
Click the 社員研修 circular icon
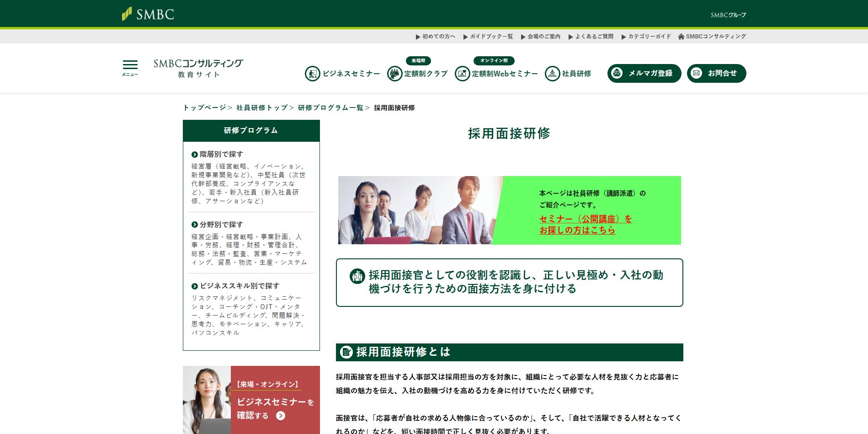click(552, 73)
